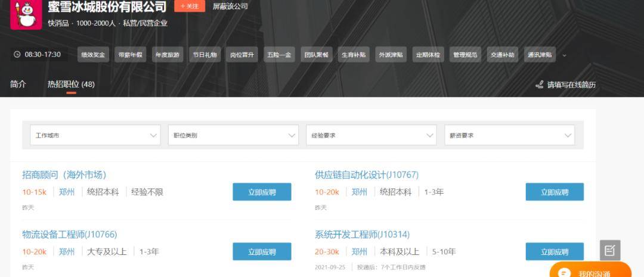Click the 屏蔽该公司 link
The height and width of the screenshot is (277, 644).
230,6
